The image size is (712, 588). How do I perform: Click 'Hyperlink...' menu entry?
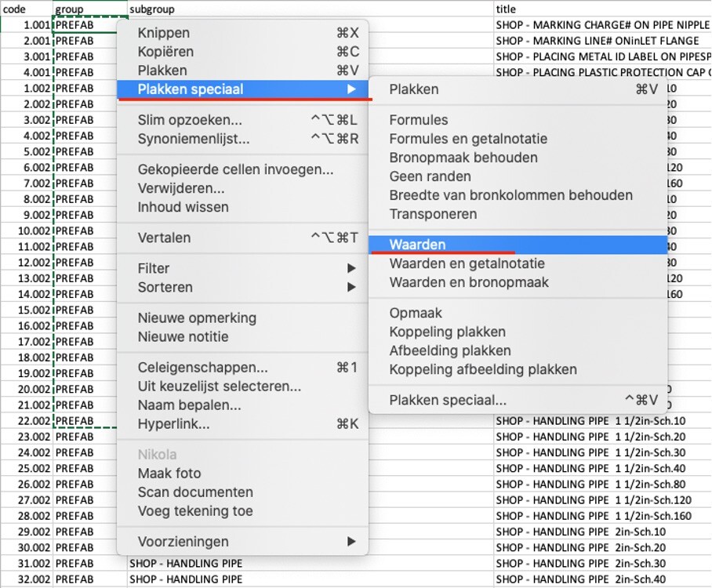coord(173,424)
